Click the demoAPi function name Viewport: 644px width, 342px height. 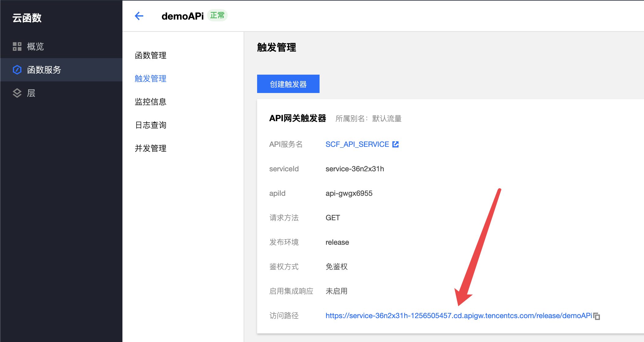point(182,16)
